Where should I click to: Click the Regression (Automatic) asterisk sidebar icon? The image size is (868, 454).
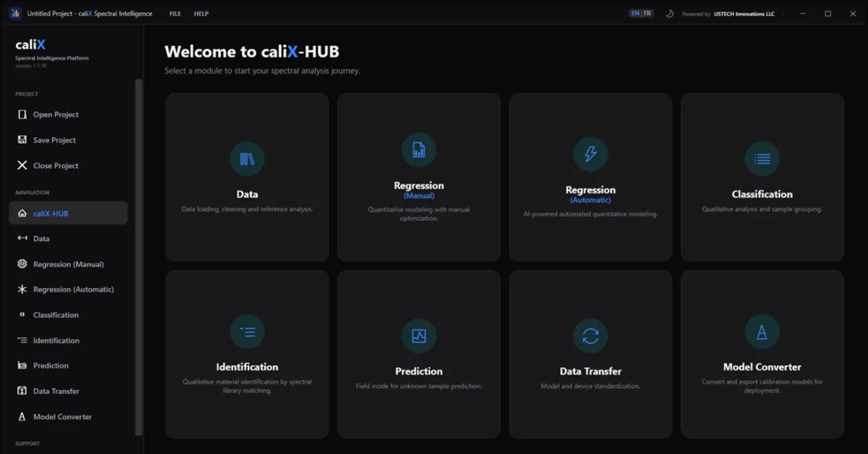tap(22, 289)
